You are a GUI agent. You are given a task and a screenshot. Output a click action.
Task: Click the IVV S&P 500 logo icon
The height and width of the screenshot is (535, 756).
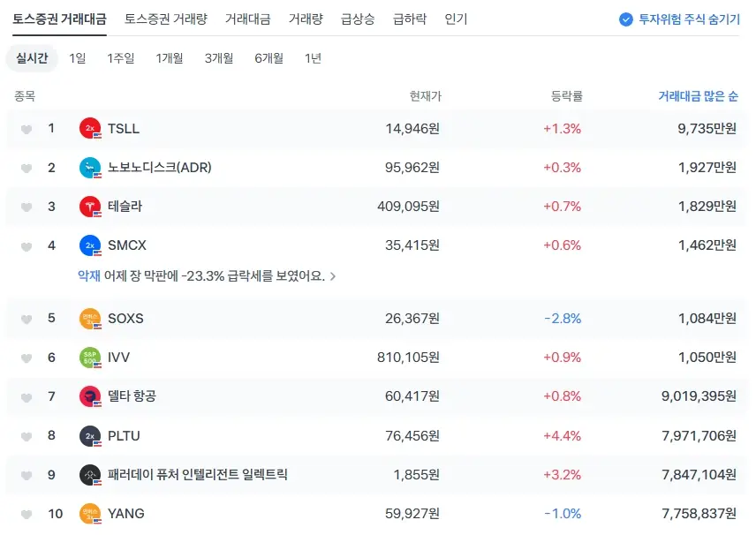click(90, 358)
